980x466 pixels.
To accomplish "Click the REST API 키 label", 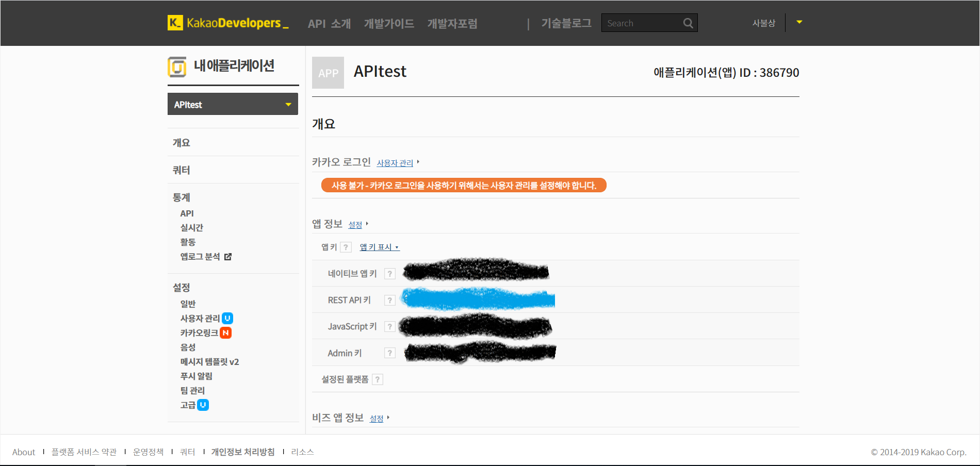I will (349, 300).
